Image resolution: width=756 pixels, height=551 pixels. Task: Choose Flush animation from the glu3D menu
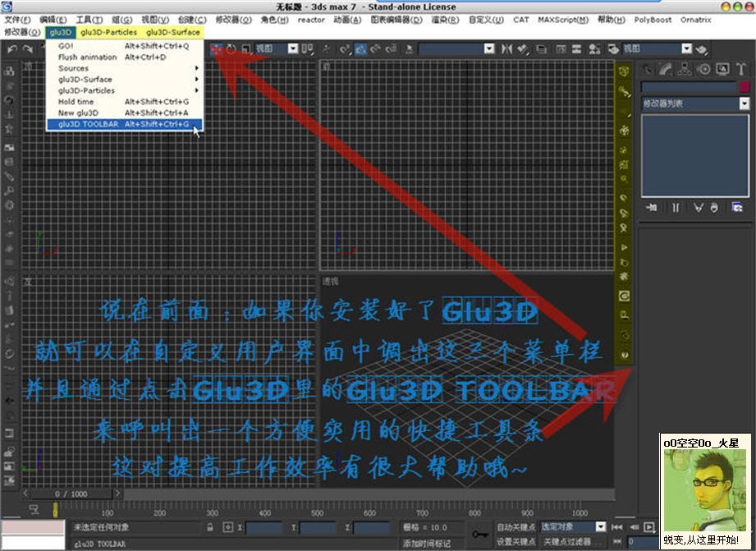point(125,57)
